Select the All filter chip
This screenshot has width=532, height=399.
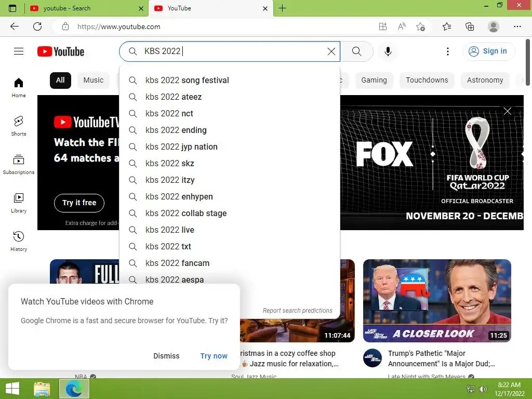pyautogui.click(x=60, y=81)
